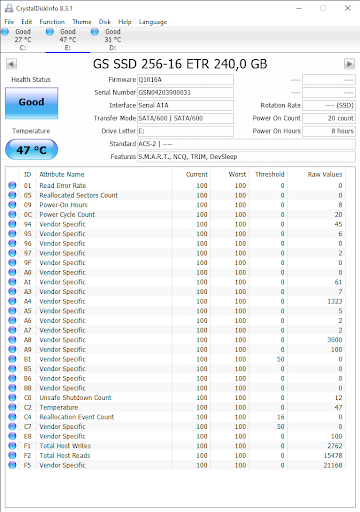This screenshot has height=512, width=360.
Task: Click status icon for Unsafe Shutdown Count
Action: [x=12, y=398]
